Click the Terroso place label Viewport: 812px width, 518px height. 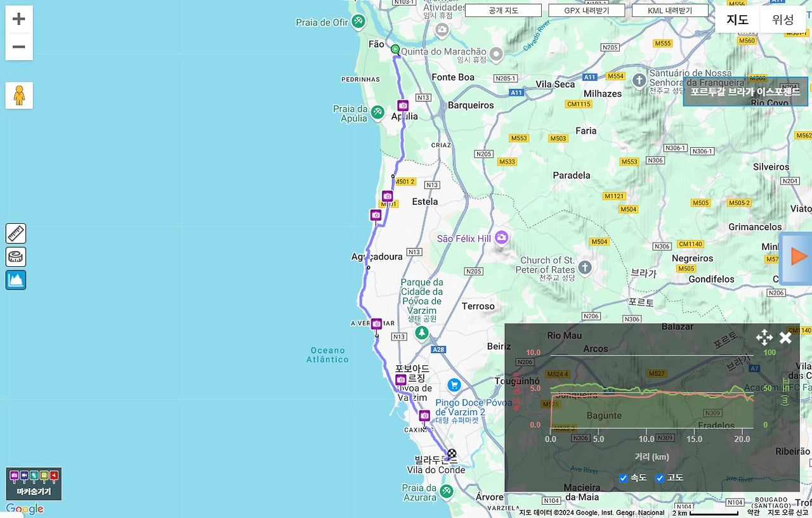[478, 306]
